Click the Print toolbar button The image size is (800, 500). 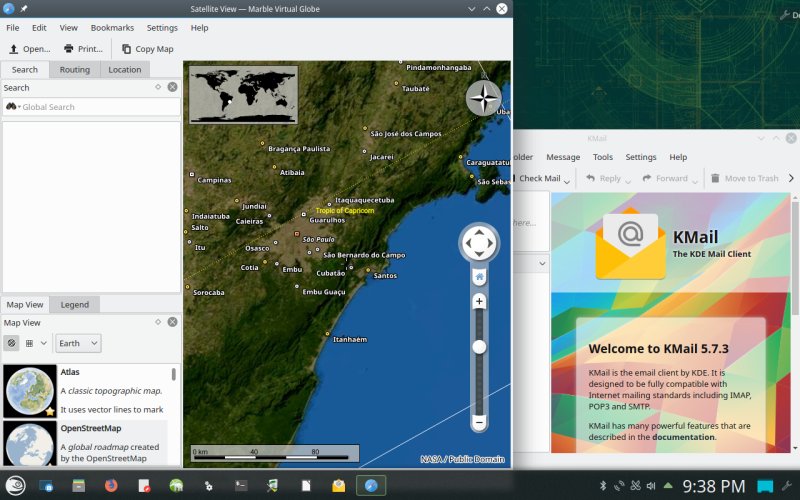(83, 49)
